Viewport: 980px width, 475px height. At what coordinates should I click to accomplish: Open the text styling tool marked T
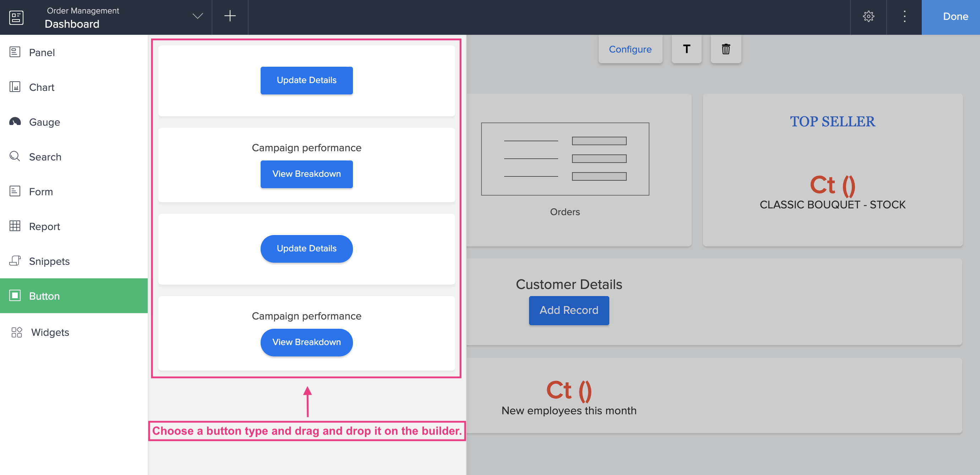point(686,49)
